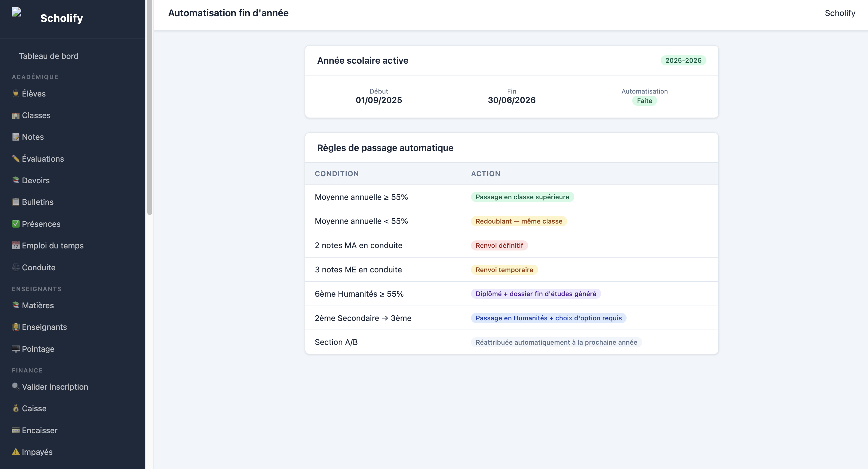Click the Présences green checkmark icon

pyautogui.click(x=16, y=224)
